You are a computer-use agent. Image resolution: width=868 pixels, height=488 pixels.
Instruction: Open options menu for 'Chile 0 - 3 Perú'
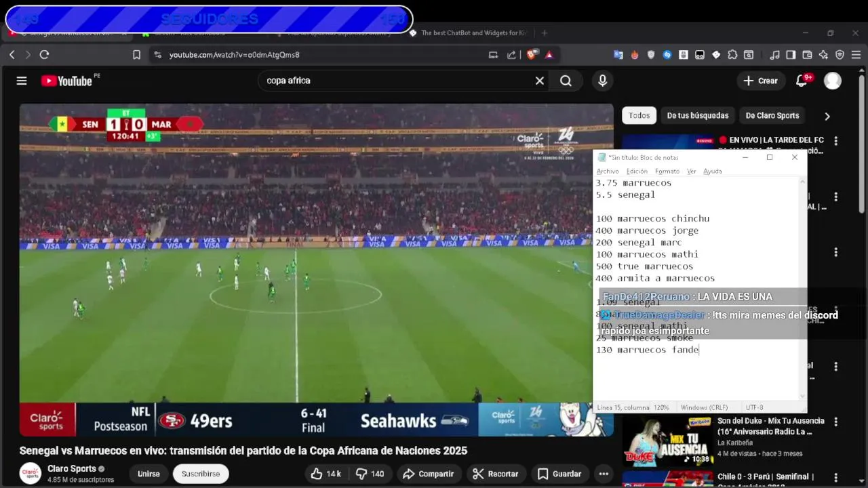(x=835, y=478)
